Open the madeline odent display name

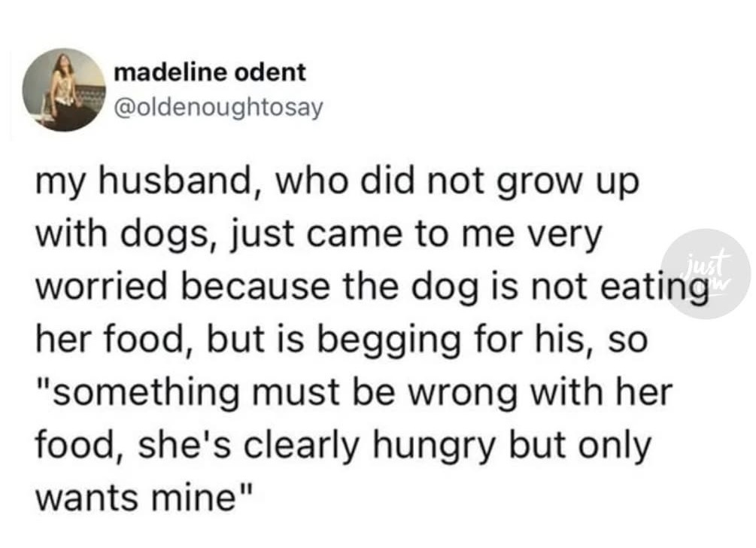point(210,73)
